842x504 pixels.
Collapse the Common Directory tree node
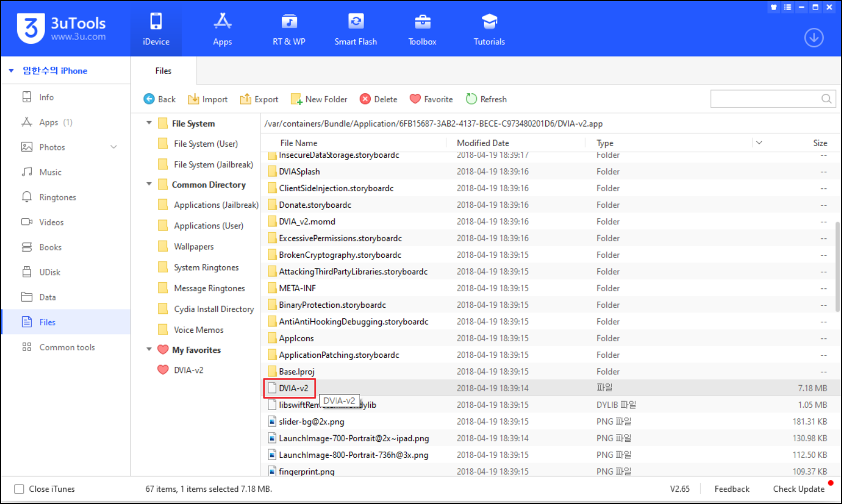coord(149,184)
